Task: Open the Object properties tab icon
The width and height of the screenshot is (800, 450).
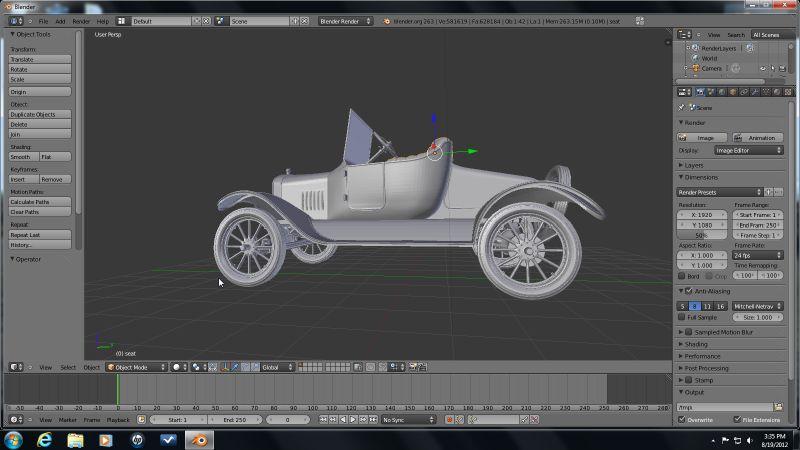Action: [x=733, y=92]
